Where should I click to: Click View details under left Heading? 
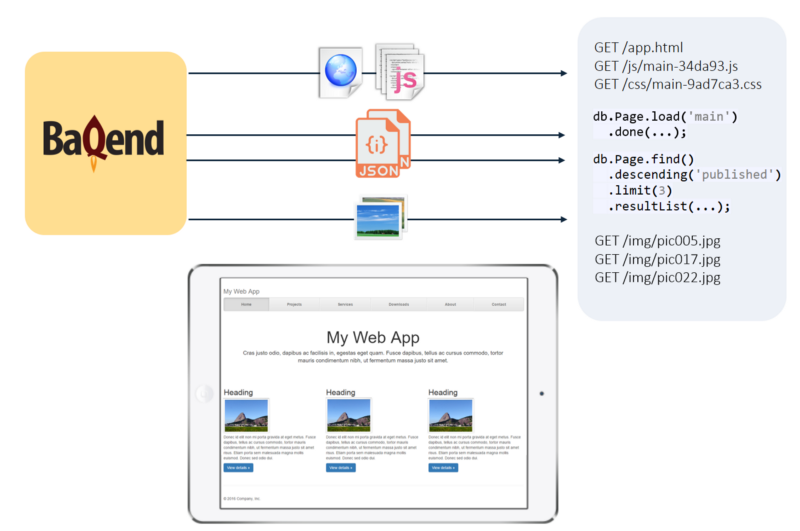[x=238, y=468]
